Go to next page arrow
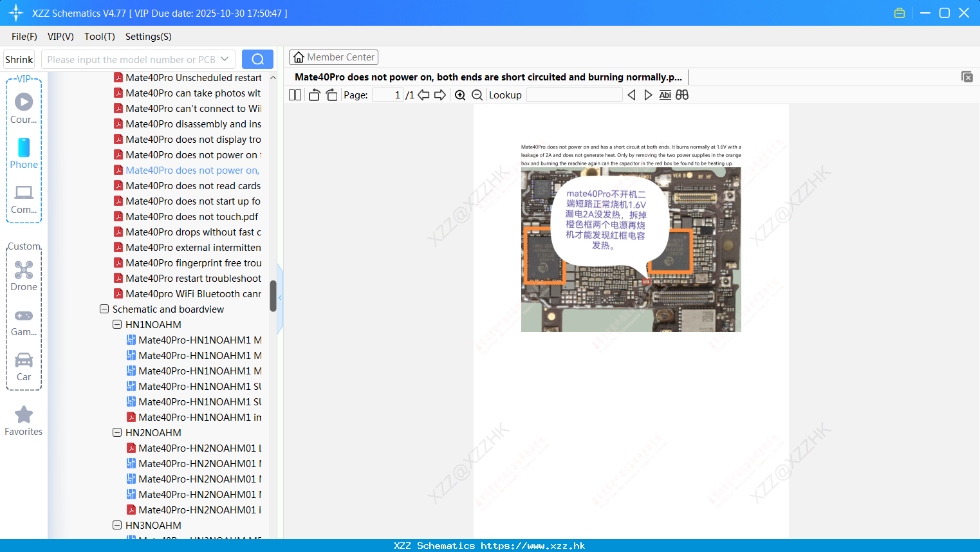 (440, 95)
